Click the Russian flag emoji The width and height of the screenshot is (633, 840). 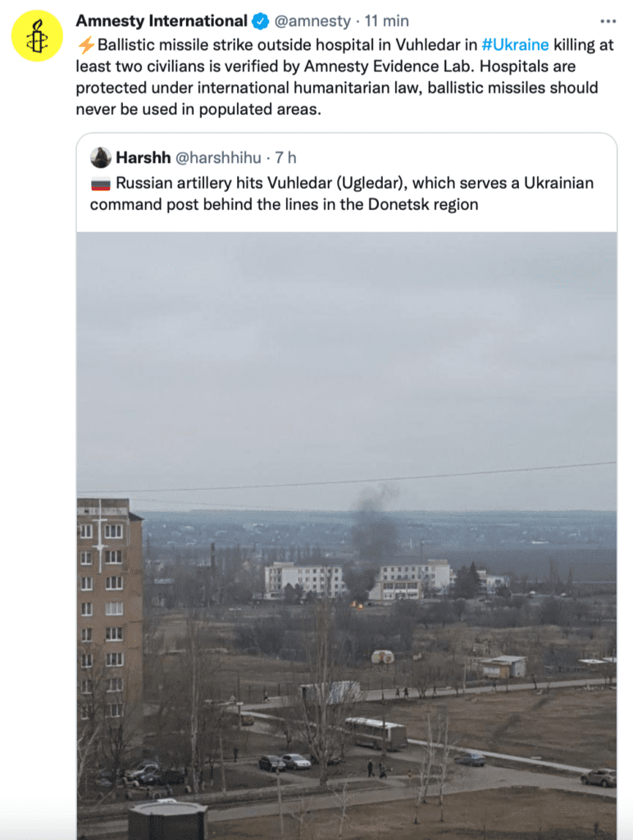coord(101,184)
